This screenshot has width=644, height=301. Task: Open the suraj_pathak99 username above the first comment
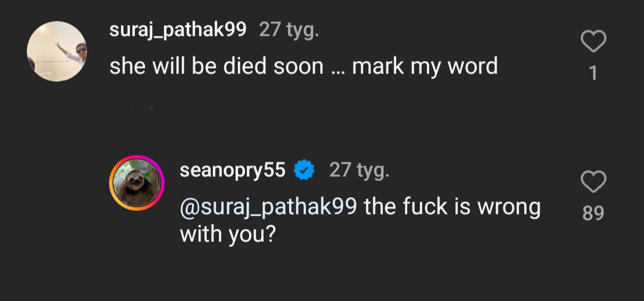[x=178, y=30]
